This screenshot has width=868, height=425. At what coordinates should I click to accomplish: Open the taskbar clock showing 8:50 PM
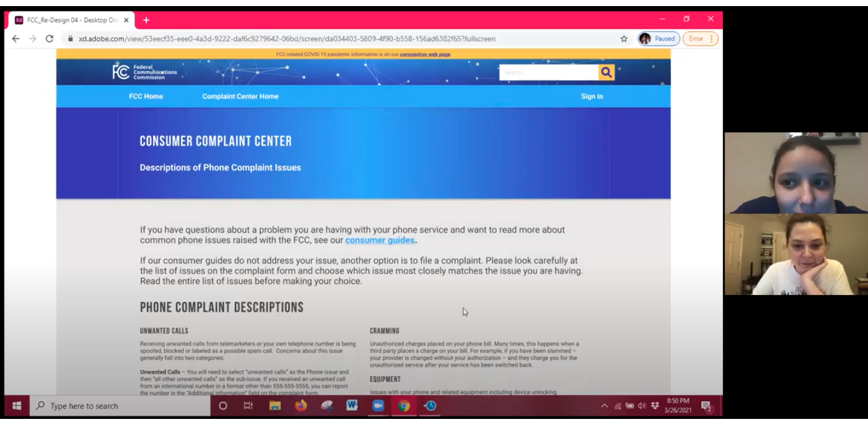click(x=679, y=406)
